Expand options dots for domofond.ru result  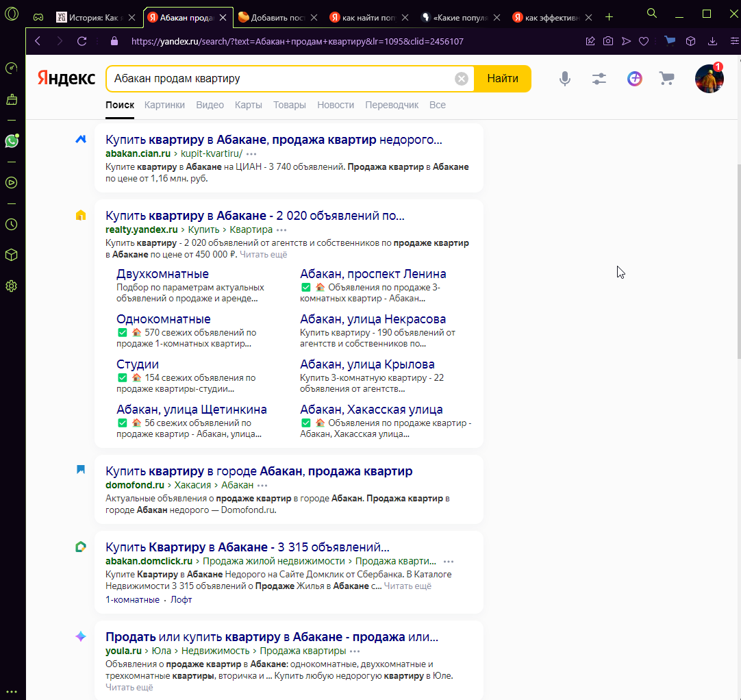262,486
